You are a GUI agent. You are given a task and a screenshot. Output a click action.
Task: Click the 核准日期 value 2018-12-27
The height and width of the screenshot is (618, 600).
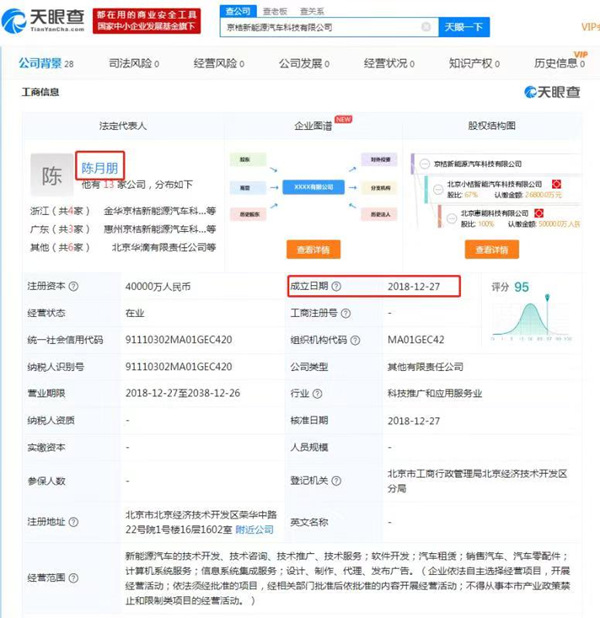pos(414,421)
